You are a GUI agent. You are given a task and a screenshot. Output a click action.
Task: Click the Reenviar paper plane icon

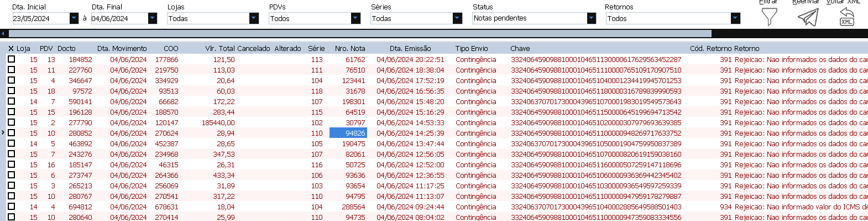tap(808, 17)
